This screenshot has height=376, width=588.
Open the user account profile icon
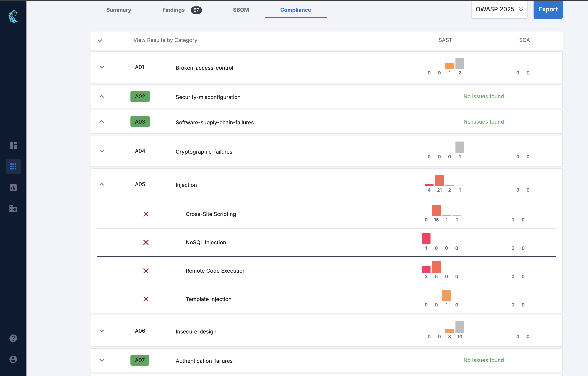[x=13, y=359]
